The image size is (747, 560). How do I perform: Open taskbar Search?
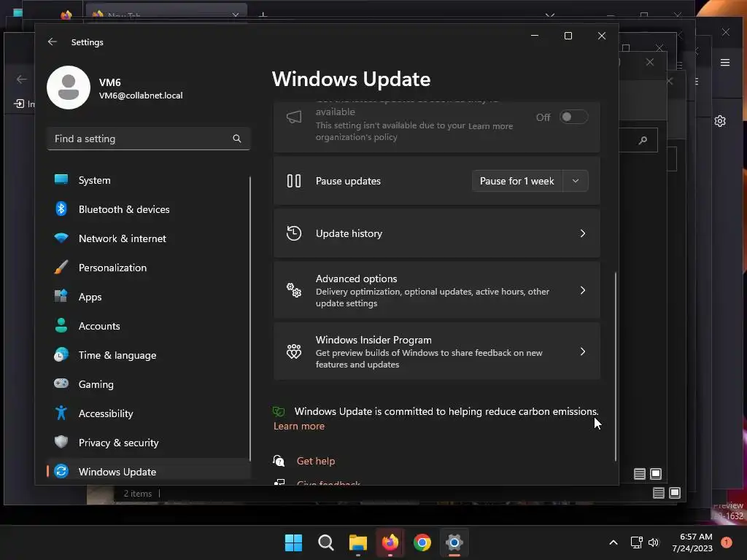point(326,542)
